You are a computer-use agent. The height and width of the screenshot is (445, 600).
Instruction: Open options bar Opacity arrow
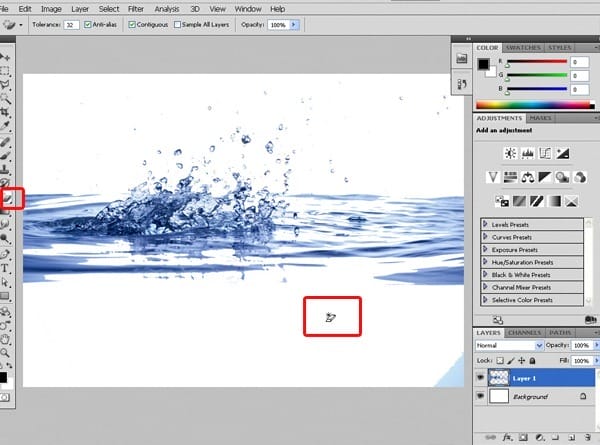point(294,24)
